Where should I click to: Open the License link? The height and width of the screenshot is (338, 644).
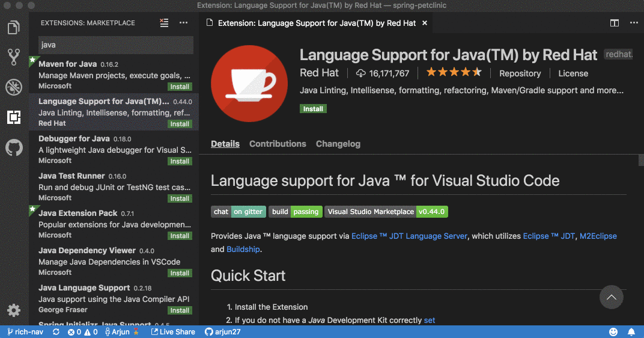(573, 73)
